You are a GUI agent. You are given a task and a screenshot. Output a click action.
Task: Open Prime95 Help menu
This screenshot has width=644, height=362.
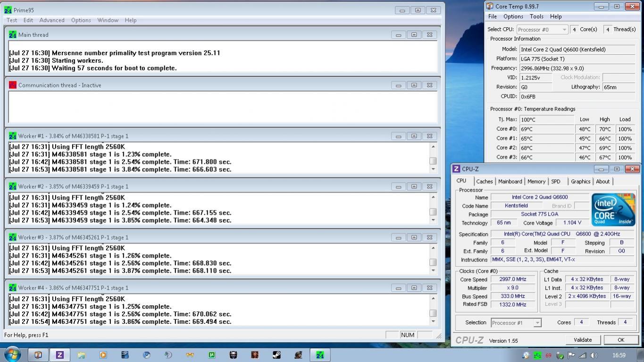coord(131,20)
